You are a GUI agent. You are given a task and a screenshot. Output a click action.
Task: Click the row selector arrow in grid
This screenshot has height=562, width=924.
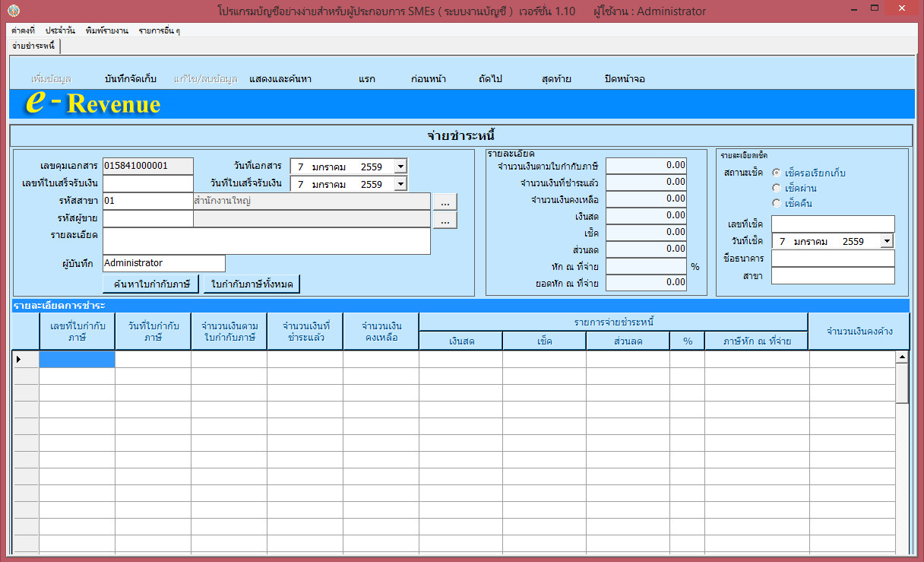(x=19, y=359)
